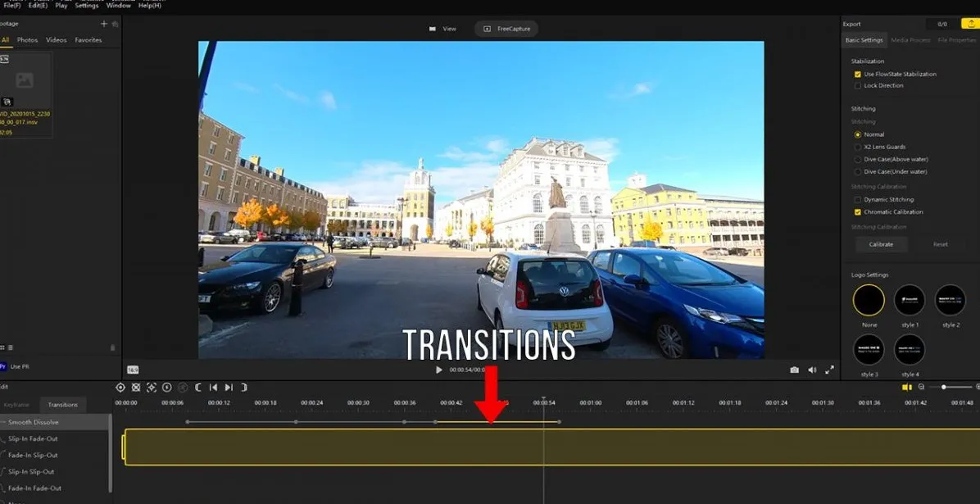The height and width of the screenshot is (504, 980).
Task: Click the yellow Export upload icon
Action: pos(969,24)
